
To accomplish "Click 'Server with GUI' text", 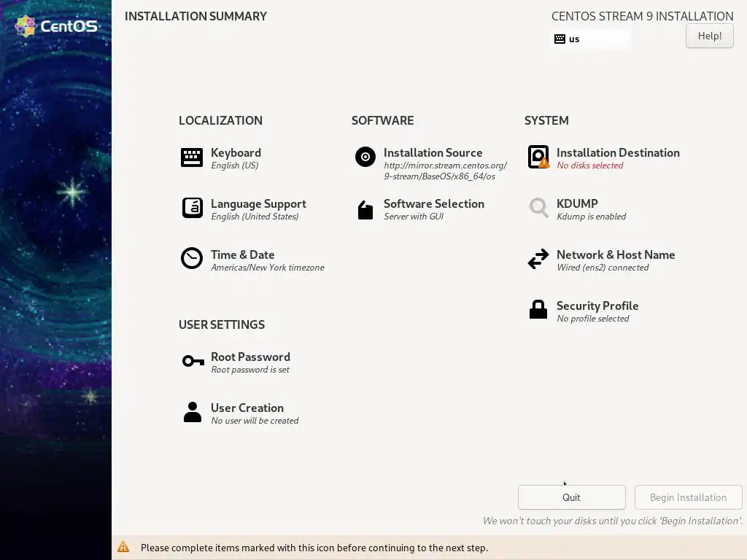I will pos(414,216).
